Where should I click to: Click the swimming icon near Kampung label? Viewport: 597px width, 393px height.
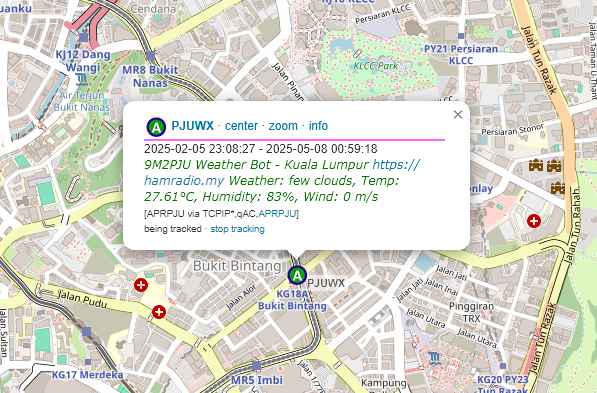434,359
